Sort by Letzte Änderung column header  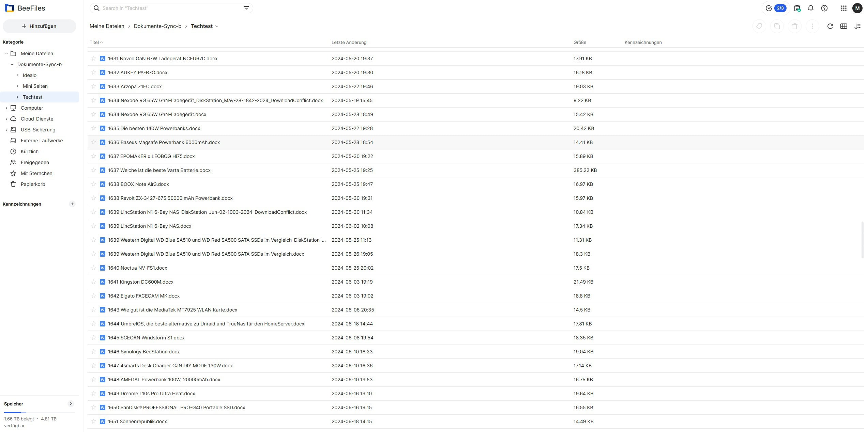[x=349, y=43]
